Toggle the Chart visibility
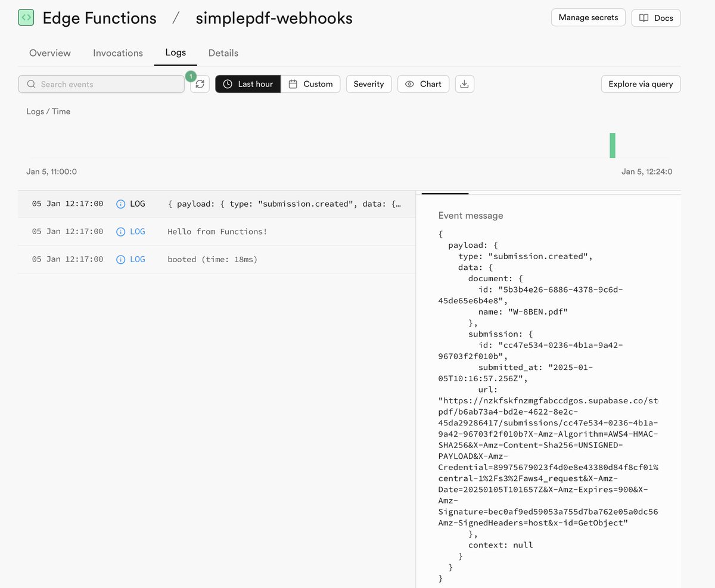715x588 pixels. pos(423,84)
